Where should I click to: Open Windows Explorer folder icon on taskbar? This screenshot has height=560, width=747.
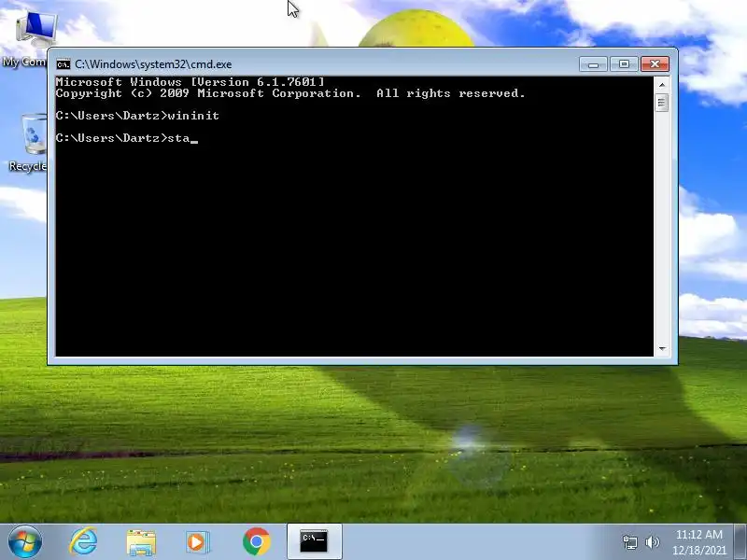[141, 542]
